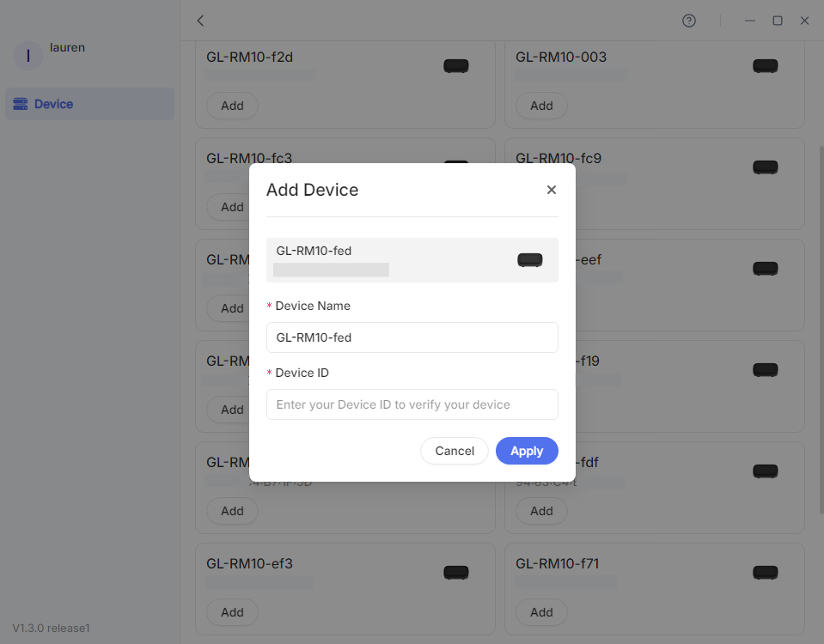Focus the Device ID verification field

point(412,404)
